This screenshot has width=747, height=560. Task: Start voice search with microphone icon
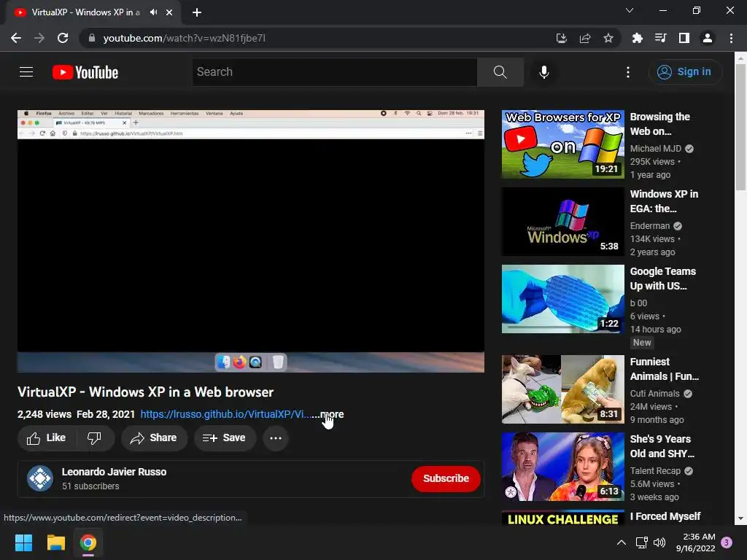(x=544, y=72)
